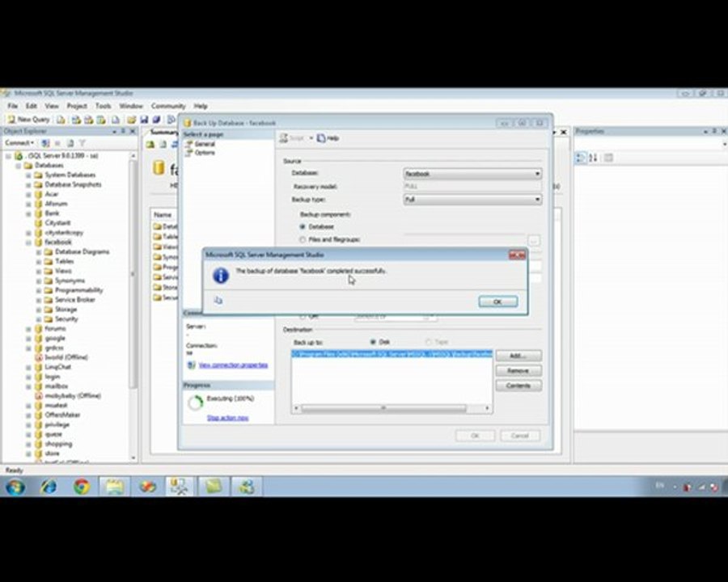Image resolution: width=728 pixels, height=582 pixels.
Task: Expand the Database Snapshots node
Action: coord(28,185)
